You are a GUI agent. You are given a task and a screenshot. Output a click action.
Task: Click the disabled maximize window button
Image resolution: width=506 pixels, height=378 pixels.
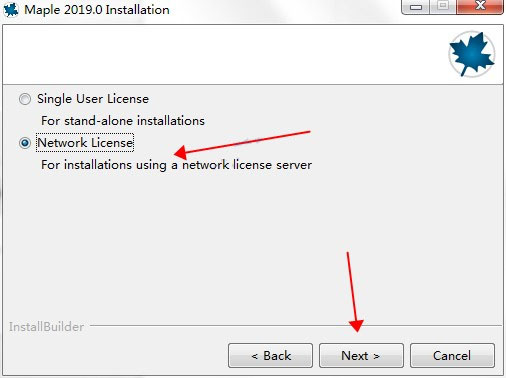[x=443, y=7]
